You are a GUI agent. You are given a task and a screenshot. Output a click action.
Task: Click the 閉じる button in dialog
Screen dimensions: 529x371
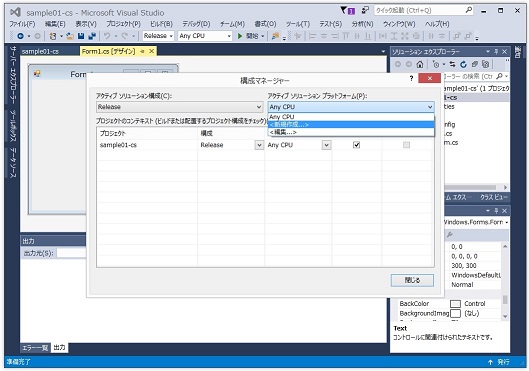(x=412, y=280)
